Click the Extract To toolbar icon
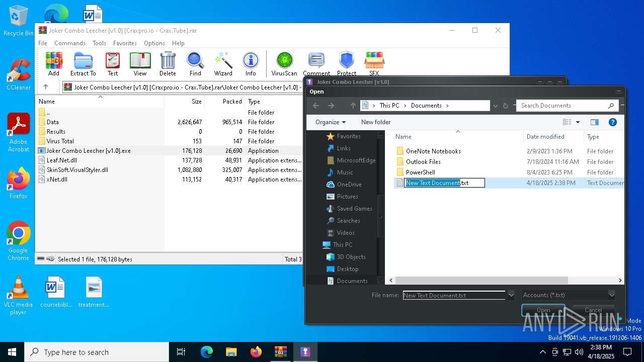Screen dimensions: 644x362 pyautogui.click(x=83, y=63)
